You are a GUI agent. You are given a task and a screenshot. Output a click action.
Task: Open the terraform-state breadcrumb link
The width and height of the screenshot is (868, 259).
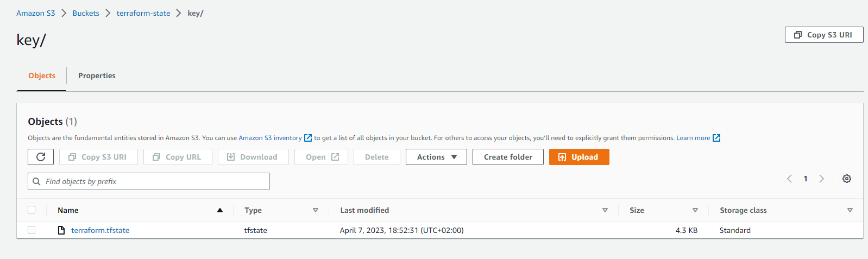click(x=143, y=13)
